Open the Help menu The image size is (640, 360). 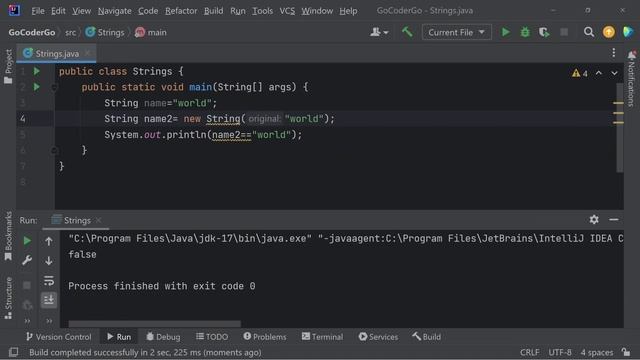point(348,11)
